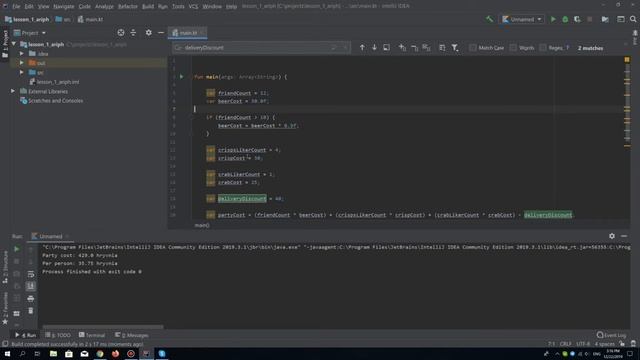This screenshot has width=640, height=360.
Task: Expand the .idea folder
Action: [22, 53]
